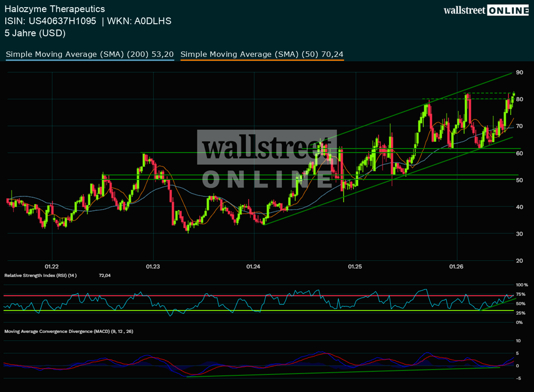Click the 10 label on the MACD axis

click(x=519, y=341)
